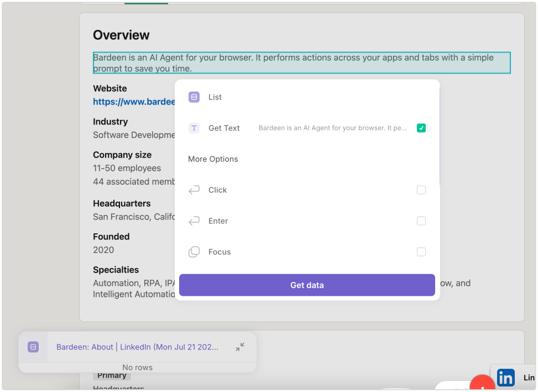Open the Bardeen website link
This screenshot has height=392, width=538.
(134, 102)
